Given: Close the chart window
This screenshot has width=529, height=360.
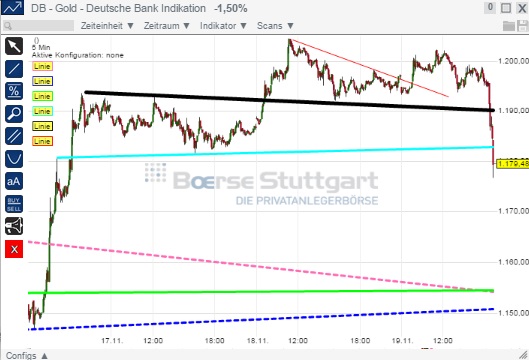Looking at the screenshot, I should pyautogui.click(x=522, y=8).
